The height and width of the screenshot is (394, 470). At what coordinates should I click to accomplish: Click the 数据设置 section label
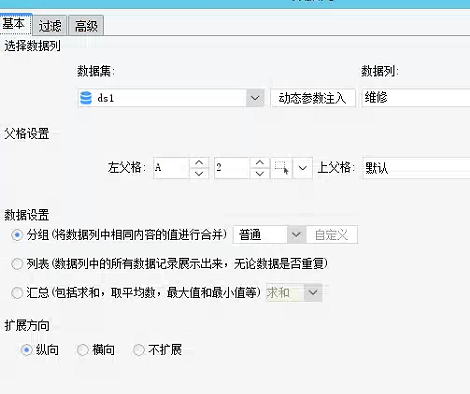click(27, 215)
